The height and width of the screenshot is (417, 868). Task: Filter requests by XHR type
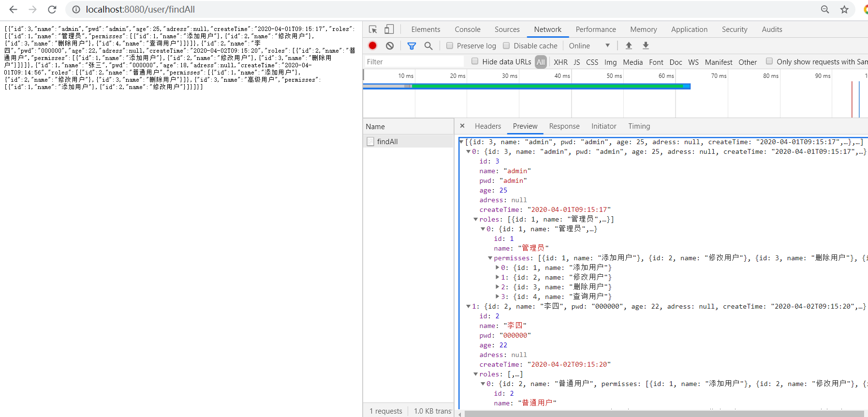pyautogui.click(x=561, y=62)
